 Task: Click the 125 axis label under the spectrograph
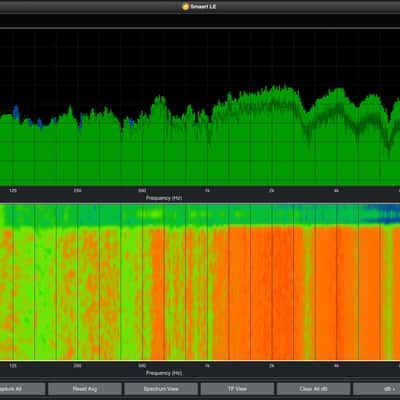click(13, 366)
